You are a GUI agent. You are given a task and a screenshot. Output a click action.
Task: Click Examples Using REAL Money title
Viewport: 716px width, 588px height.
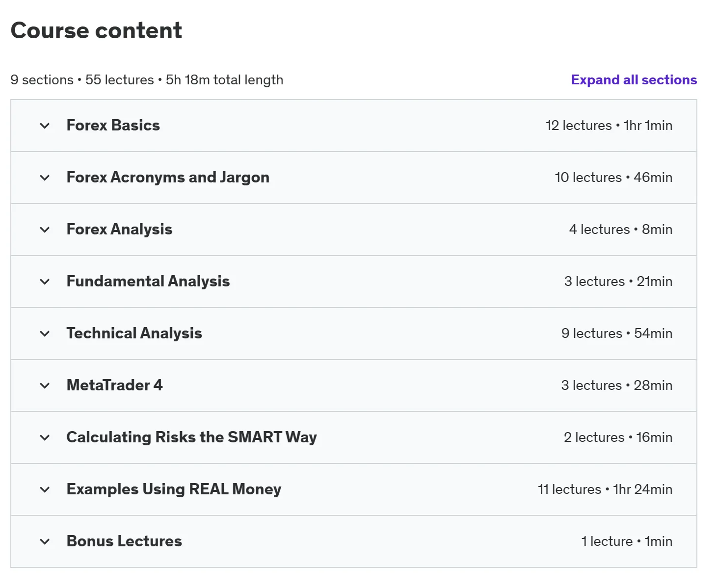[x=174, y=489]
